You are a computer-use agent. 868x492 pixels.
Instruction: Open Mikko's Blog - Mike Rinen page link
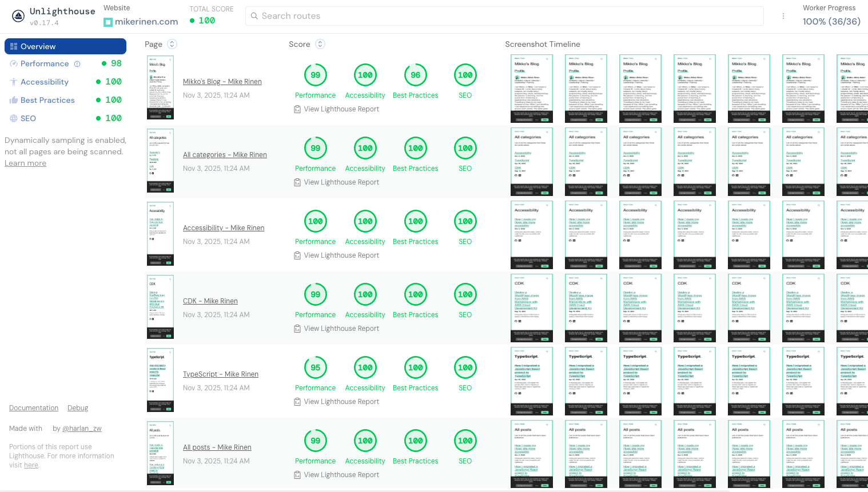pos(222,81)
